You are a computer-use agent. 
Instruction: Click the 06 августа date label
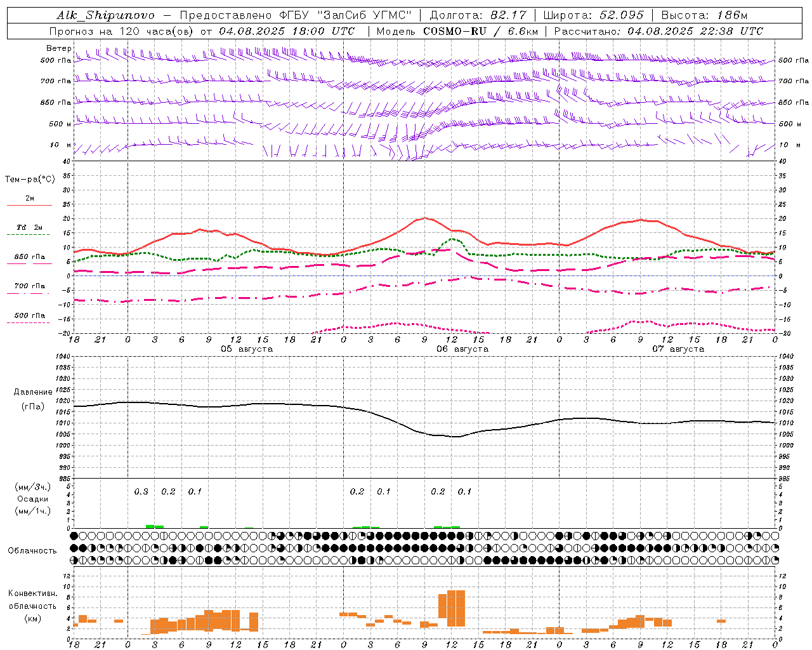[462, 349]
